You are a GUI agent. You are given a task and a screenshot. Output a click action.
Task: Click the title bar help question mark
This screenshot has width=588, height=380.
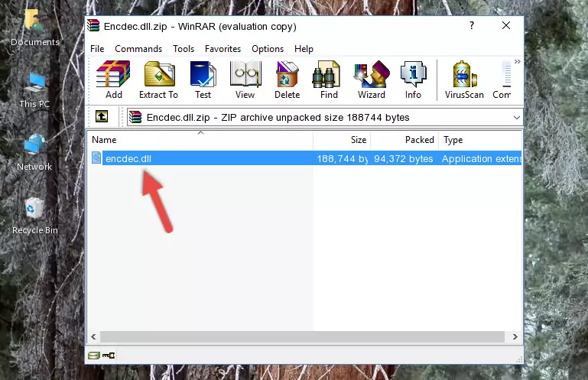tap(472, 25)
